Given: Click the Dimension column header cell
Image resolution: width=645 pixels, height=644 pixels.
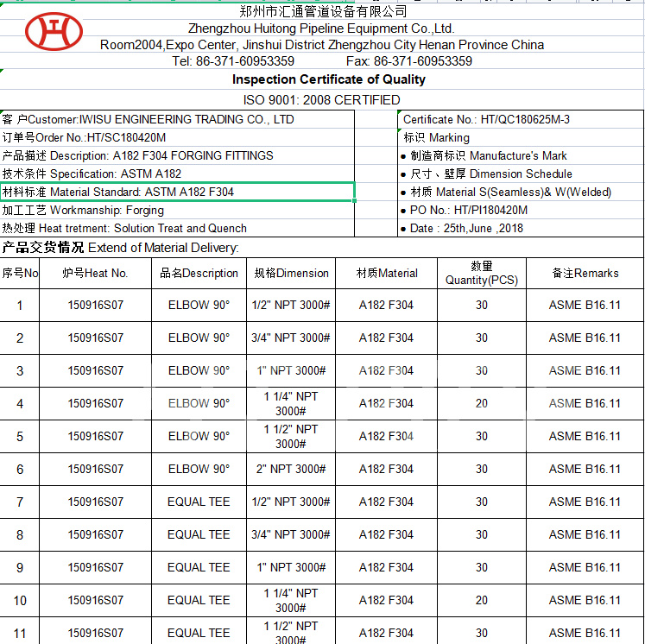Looking at the screenshot, I should click(291, 273).
